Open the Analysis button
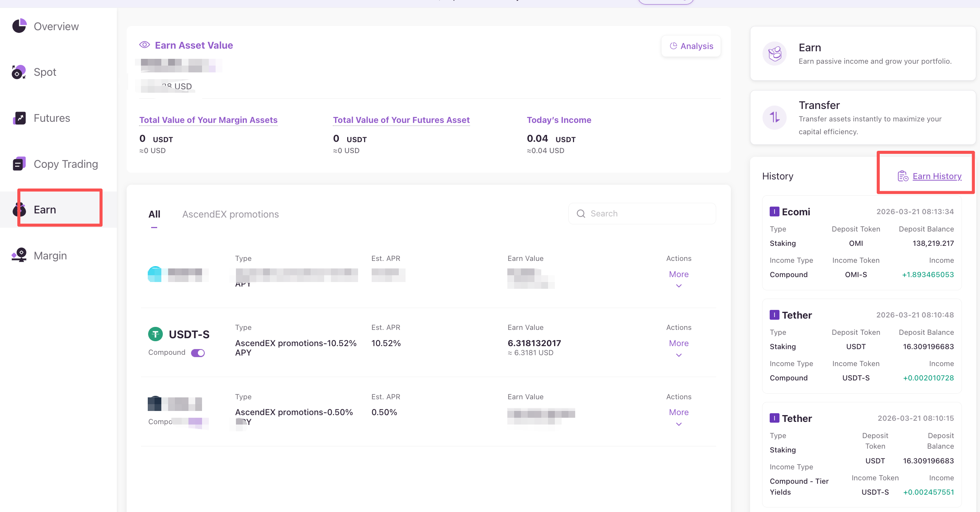This screenshot has width=980, height=512. tap(691, 46)
